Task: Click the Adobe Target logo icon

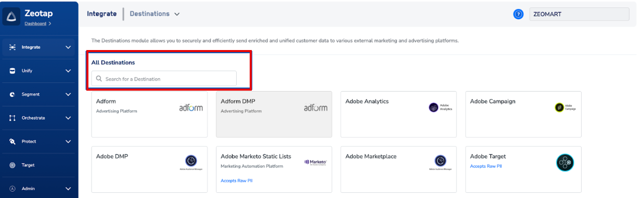Action: point(565,163)
